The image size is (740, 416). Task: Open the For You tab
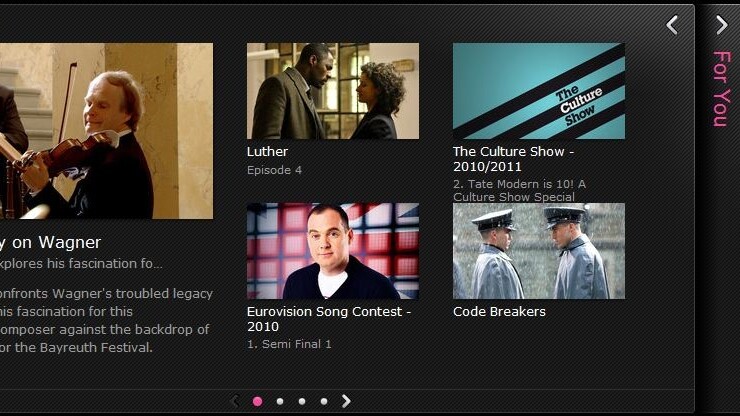pos(722,89)
